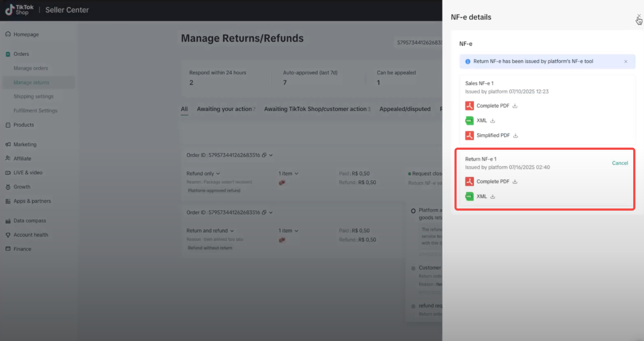Download Complete PDF under Sales NF-e 1

coord(515,106)
